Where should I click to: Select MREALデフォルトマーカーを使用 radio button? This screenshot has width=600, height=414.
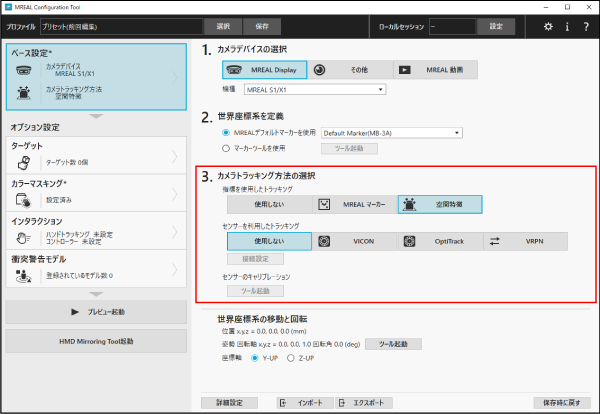point(226,133)
